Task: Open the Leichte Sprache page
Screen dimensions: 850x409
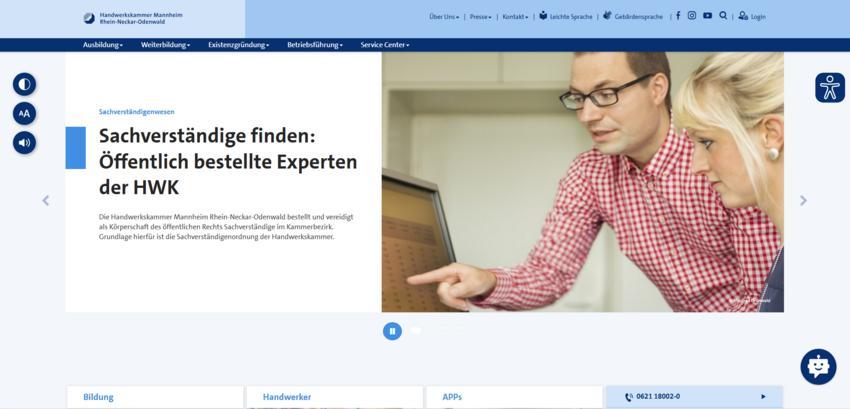Action: click(566, 17)
